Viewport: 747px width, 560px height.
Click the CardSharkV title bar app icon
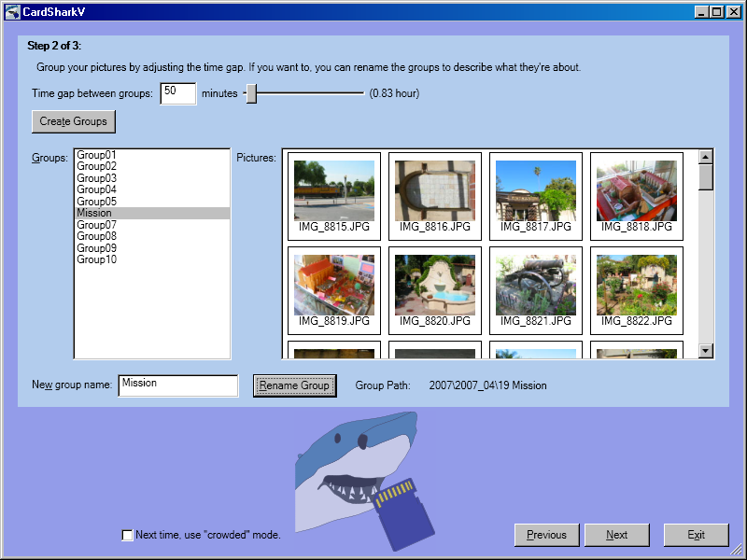coord(12,12)
